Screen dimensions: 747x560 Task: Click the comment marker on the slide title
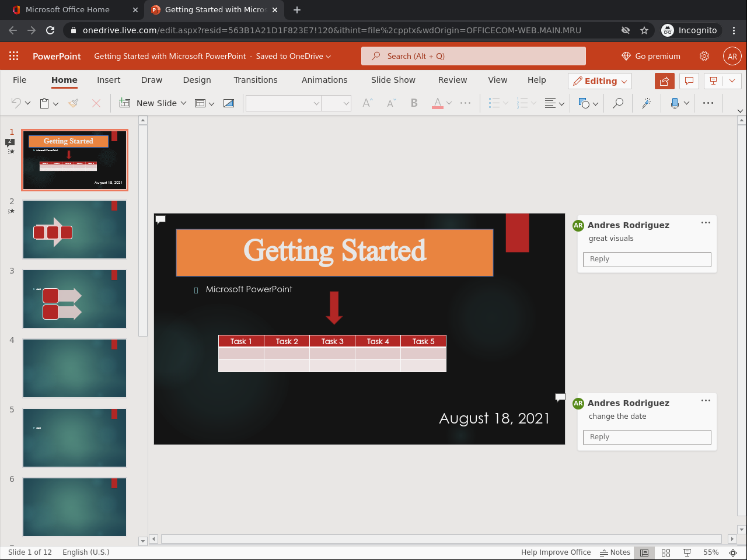pos(160,219)
